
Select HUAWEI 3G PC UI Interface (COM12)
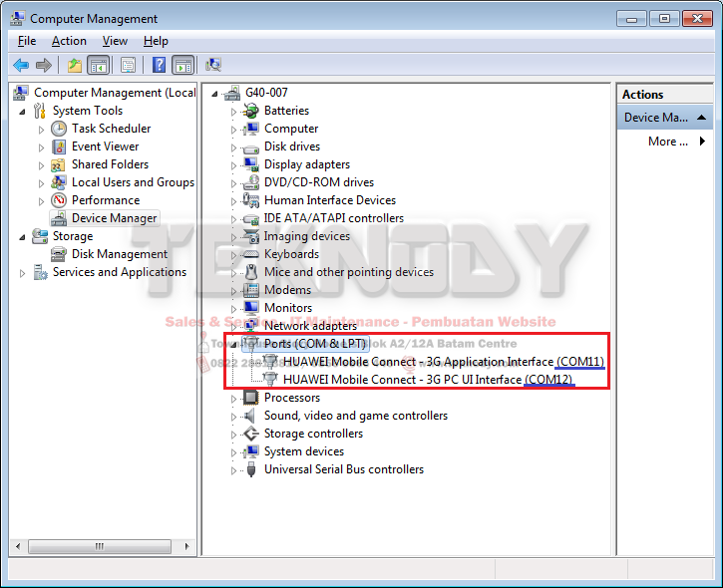428,380
